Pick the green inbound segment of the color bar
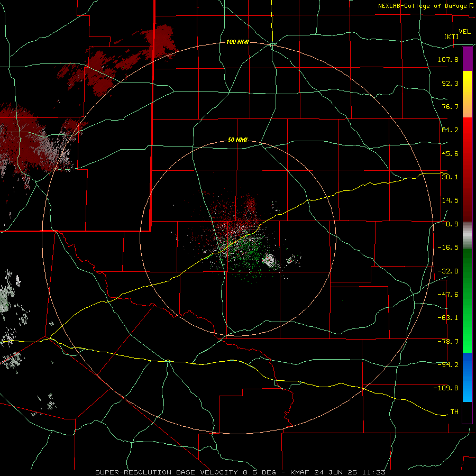 coord(467,300)
